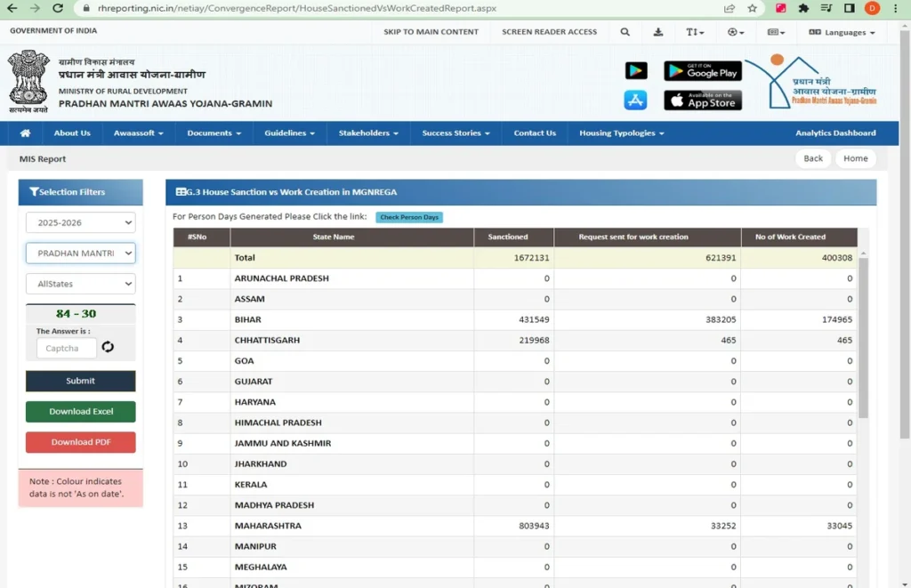The image size is (911, 588).
Task: Expand the Guidelines menu
Action: click(x=289, y=133)
